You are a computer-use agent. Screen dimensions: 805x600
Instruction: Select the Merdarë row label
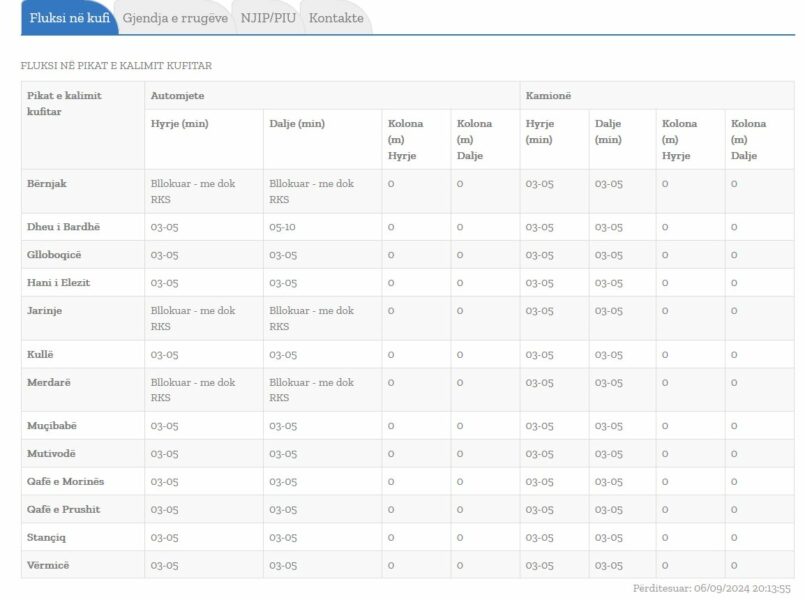pyautogui.click(x=49, y=382)
